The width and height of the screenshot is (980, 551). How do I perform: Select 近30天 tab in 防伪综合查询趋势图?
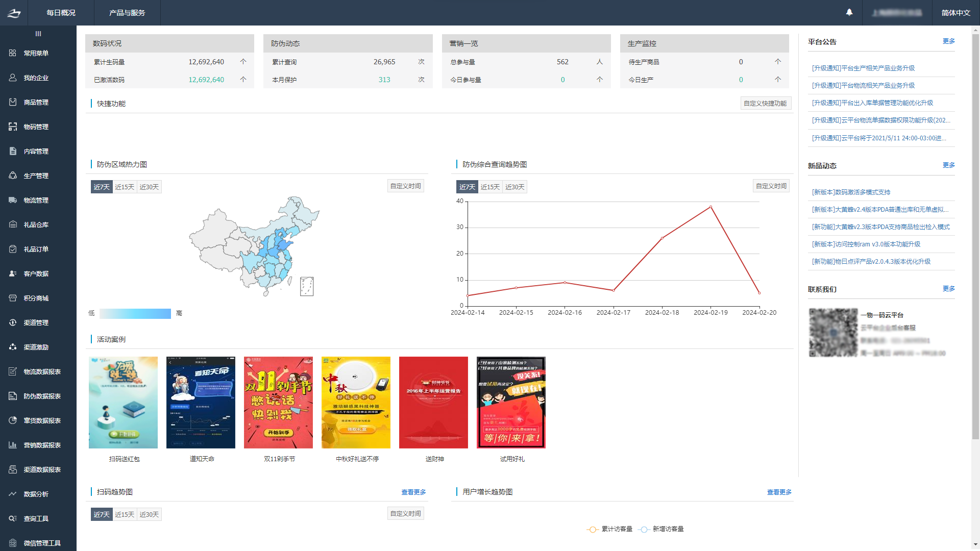tap(514, 187)
